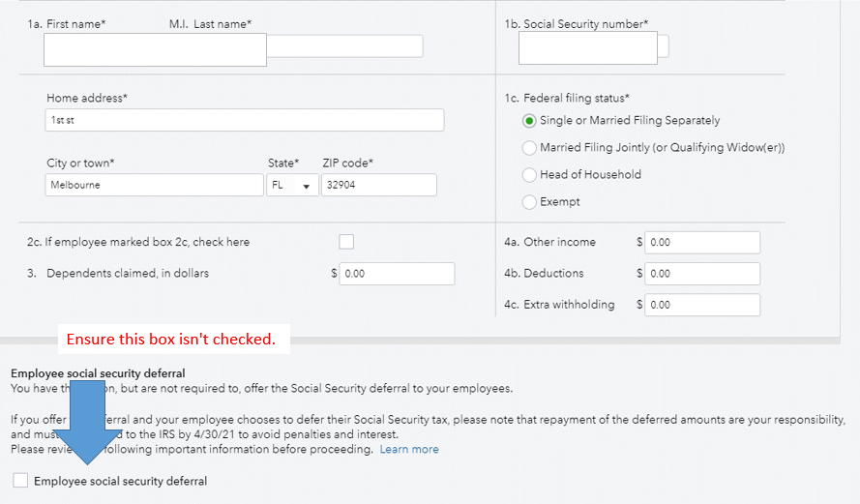Screen dimensions: 860x504
Task: Click the Dependents claimed amount field
Action: tap(397, 274)
